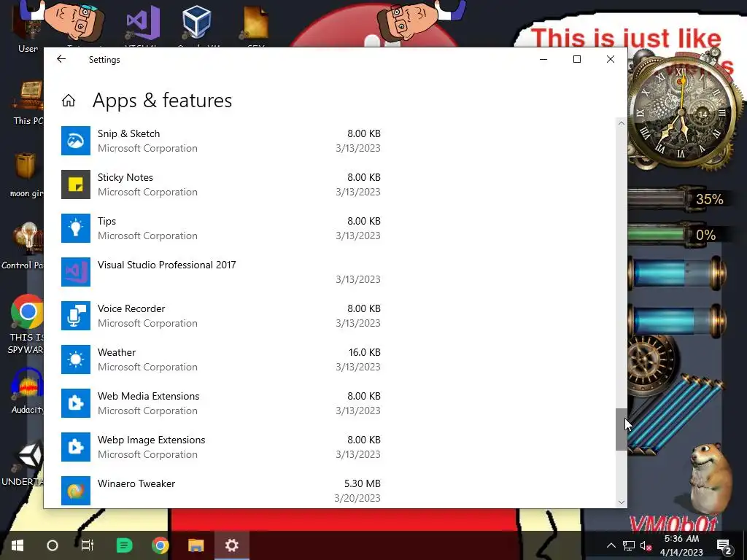Click the scrollbar down arrow
Viewport: 747px width, 560px height.
pos(622,502)
